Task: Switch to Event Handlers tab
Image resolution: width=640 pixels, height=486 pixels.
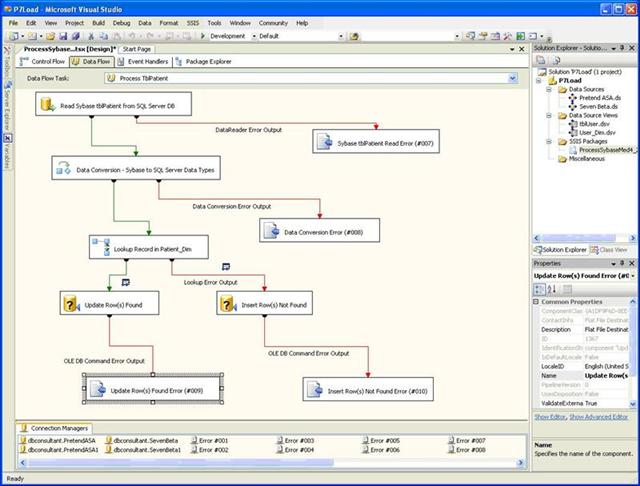Action: click(x=143, y=61)
